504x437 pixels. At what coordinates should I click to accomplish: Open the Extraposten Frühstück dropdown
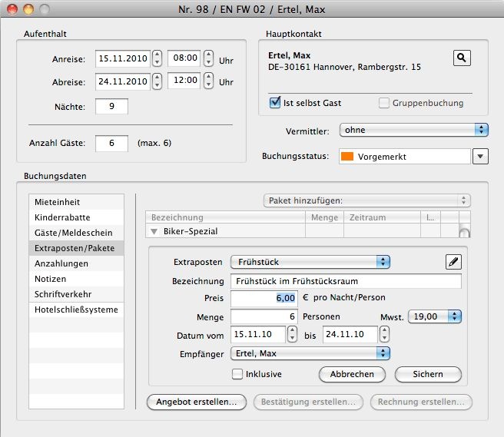point(310,262)
